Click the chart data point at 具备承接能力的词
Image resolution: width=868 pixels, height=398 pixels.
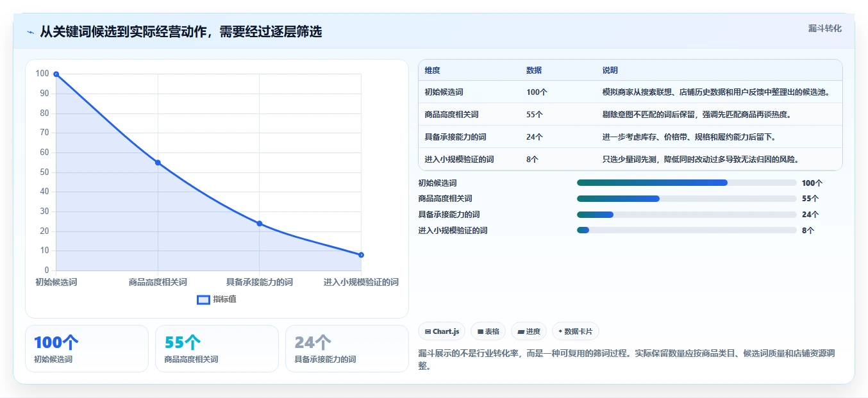(260, 224)
